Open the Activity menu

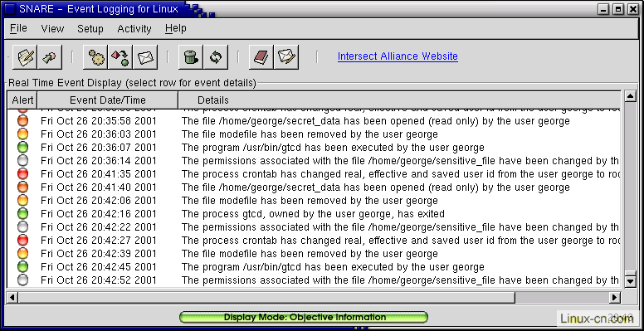tap(134, 29)
